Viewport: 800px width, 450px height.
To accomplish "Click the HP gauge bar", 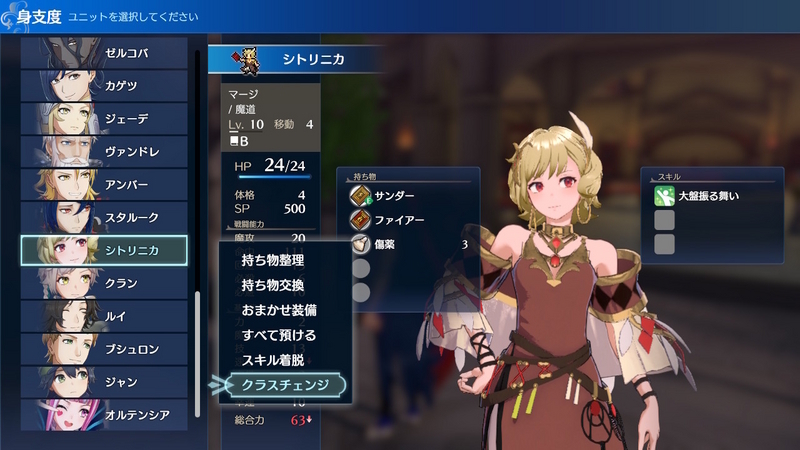I will (274, 177).
